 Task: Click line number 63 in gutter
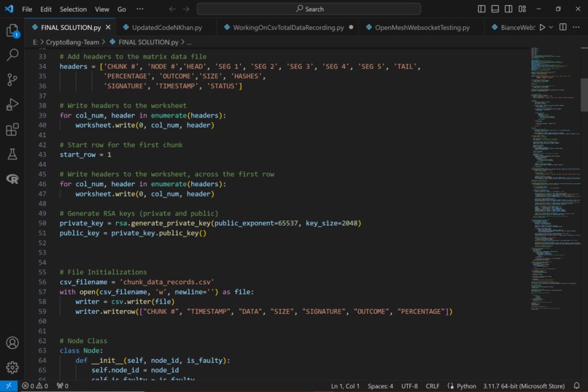pyautogui.click(x=42, y=350)
